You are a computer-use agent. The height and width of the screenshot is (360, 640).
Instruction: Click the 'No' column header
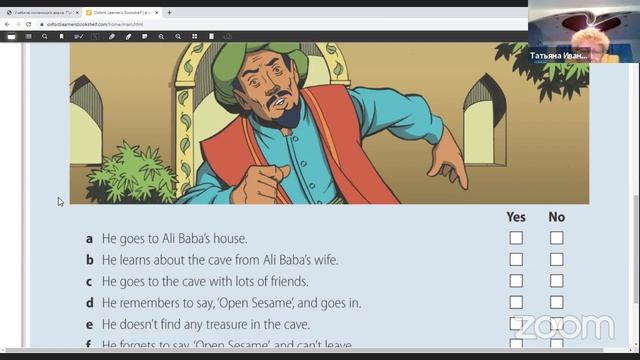557,217
